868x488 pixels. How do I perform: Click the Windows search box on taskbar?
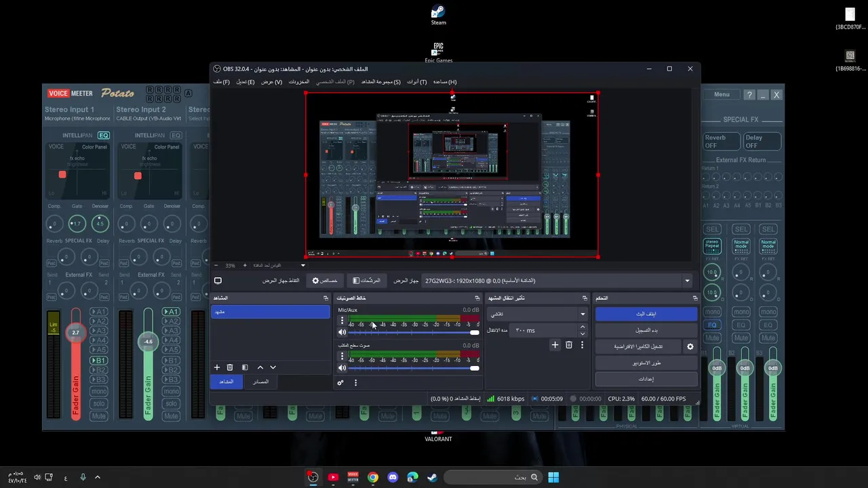(x=492, y=477)
